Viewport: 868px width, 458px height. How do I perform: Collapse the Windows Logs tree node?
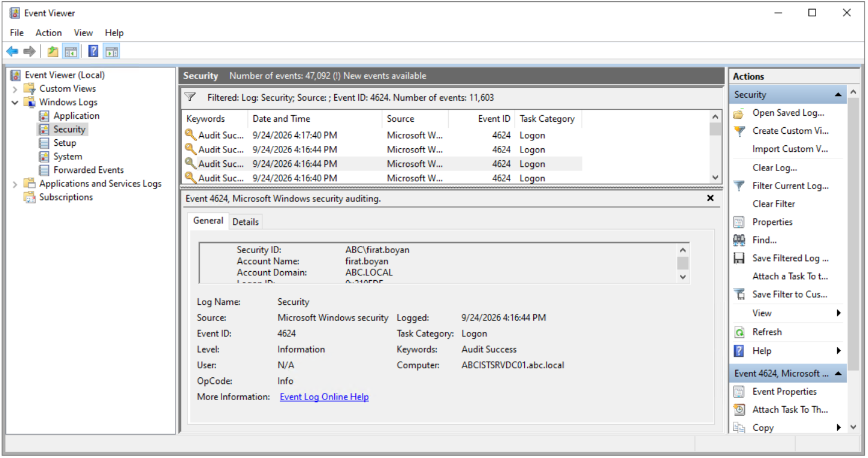[15, 102]
